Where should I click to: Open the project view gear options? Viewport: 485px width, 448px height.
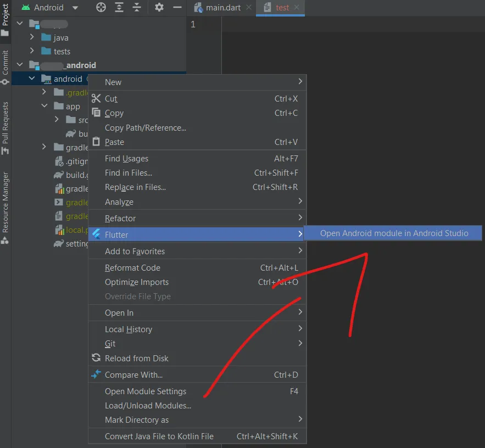(159, 7)
